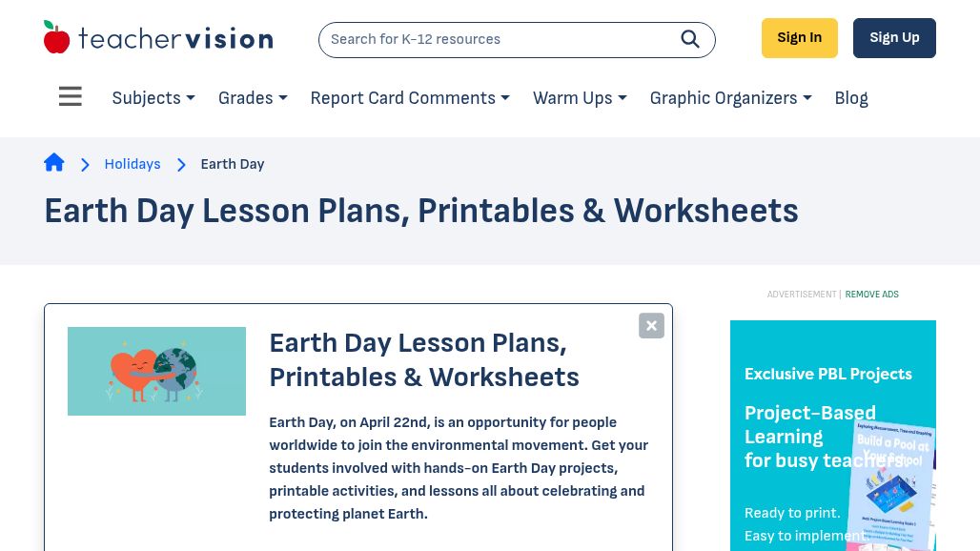Expand the Grades dropdown
Viewport: 980px width, 551px height.
point(253,98)
